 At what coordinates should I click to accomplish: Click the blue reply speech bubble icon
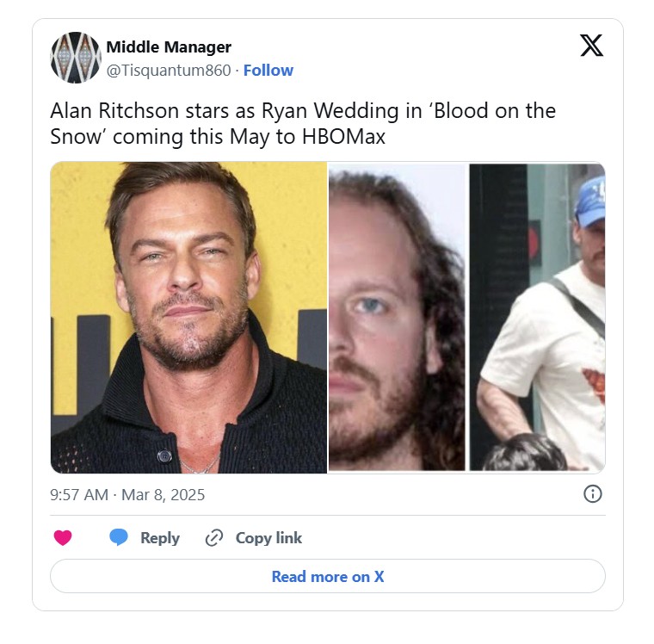click(x=119, y=538)
